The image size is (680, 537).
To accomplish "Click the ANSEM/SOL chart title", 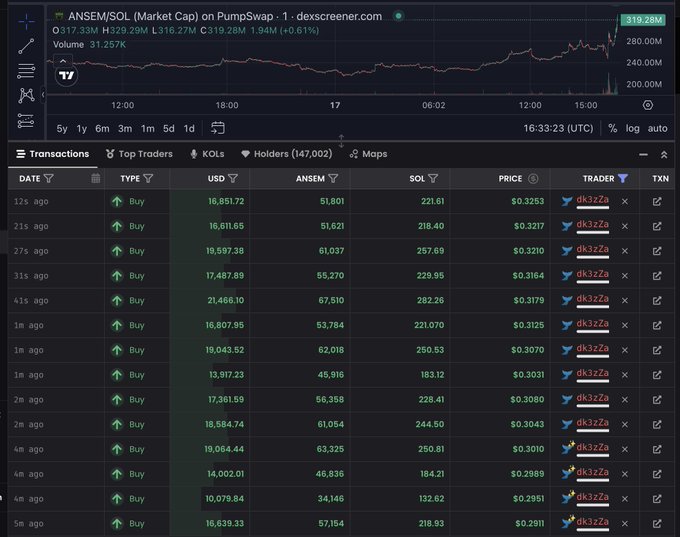I will coord(225,16).
